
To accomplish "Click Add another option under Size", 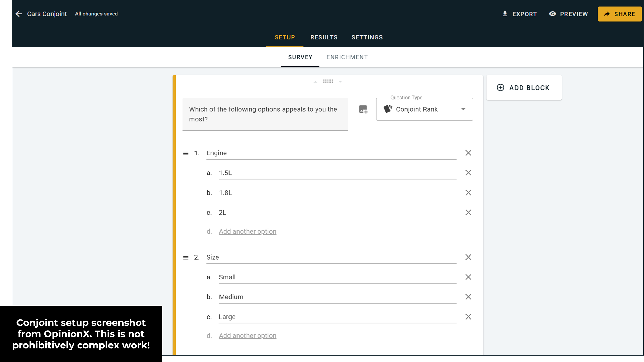I will [x=248, y=336].
